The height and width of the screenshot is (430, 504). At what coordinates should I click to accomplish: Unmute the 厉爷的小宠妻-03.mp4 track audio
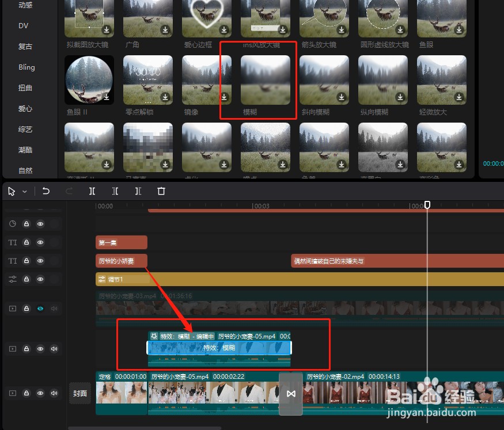[54, 309]
